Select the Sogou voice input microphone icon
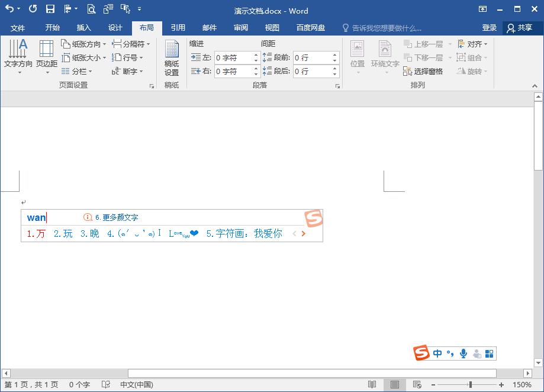The height and width of the screenshot is (392, 544). (463, 353)
